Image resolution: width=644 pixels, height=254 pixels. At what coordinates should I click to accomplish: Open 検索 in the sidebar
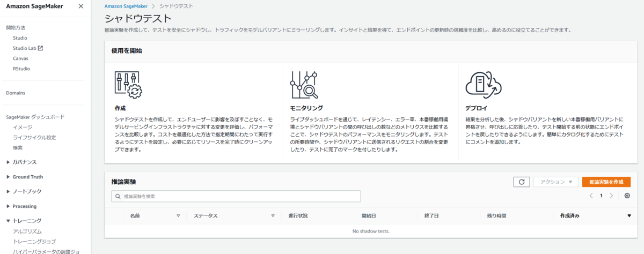(x=18, y=147)
